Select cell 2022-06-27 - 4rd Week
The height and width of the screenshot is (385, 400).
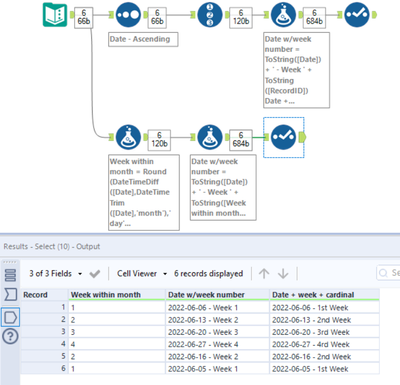(x=324, y=344)
